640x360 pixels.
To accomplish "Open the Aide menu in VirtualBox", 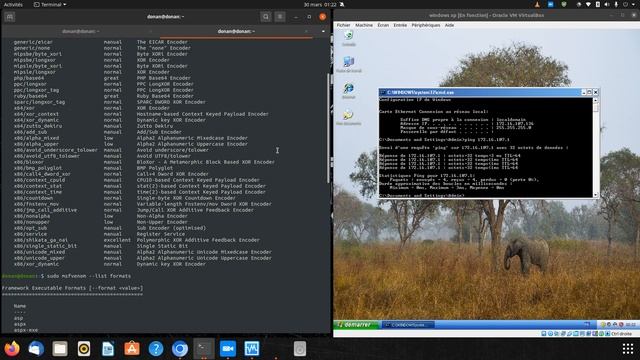I will tap(449, 25).
